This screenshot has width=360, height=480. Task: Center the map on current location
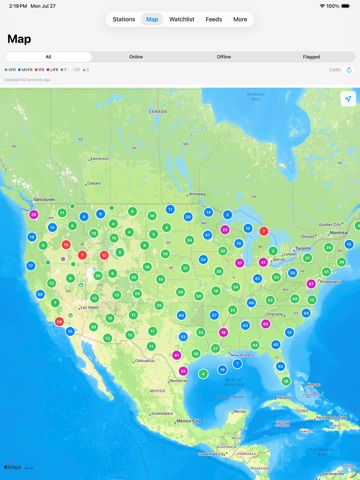pyautogui.click(x=348, y=99)
